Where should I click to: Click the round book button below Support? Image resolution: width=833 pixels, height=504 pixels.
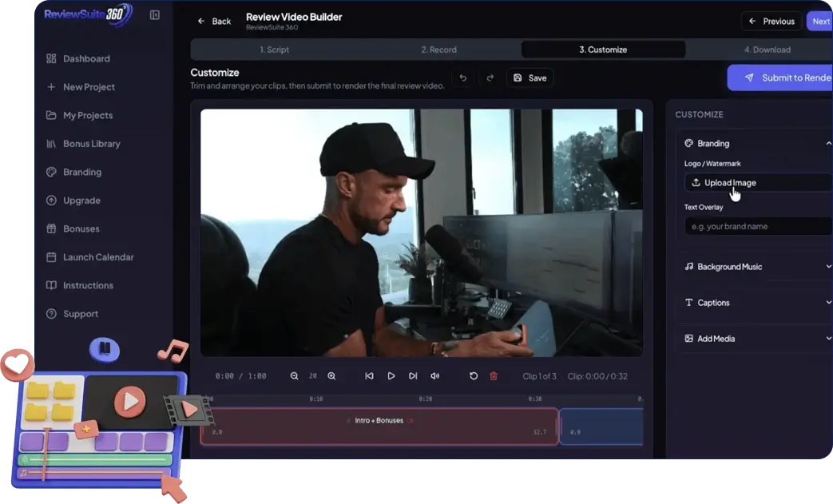tap(105, 349)
